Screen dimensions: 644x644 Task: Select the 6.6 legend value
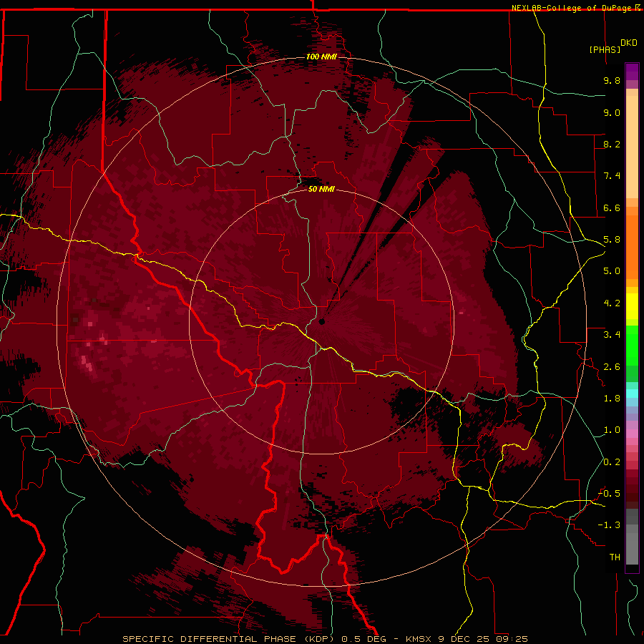tap(612, 208)
